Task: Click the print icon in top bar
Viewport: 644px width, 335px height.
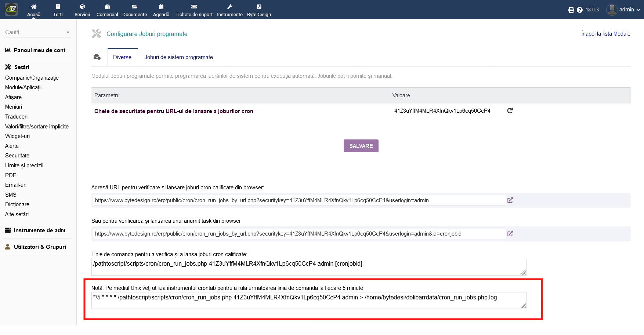Action: click(x=571, y=10)
